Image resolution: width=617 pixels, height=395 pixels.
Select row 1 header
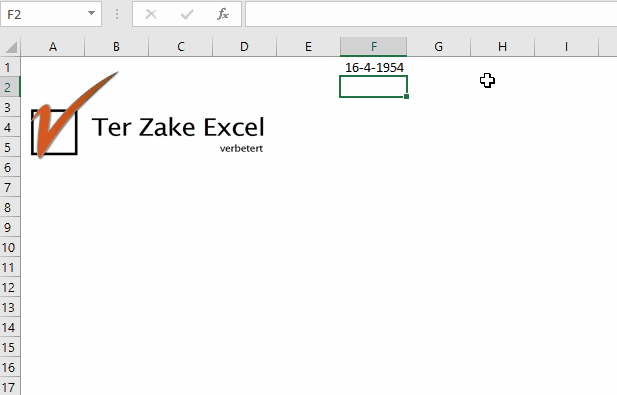pyautogui.click(x=10, y=67)
